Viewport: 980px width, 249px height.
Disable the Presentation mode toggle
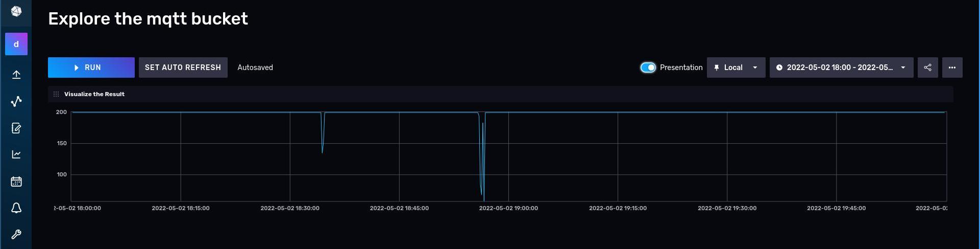tap(648, 67)
